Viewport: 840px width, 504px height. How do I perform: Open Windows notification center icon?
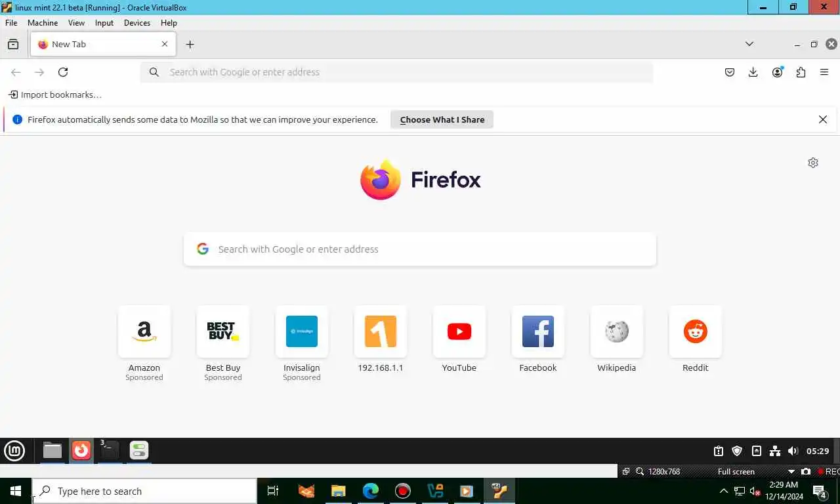[x=819, y=491]
